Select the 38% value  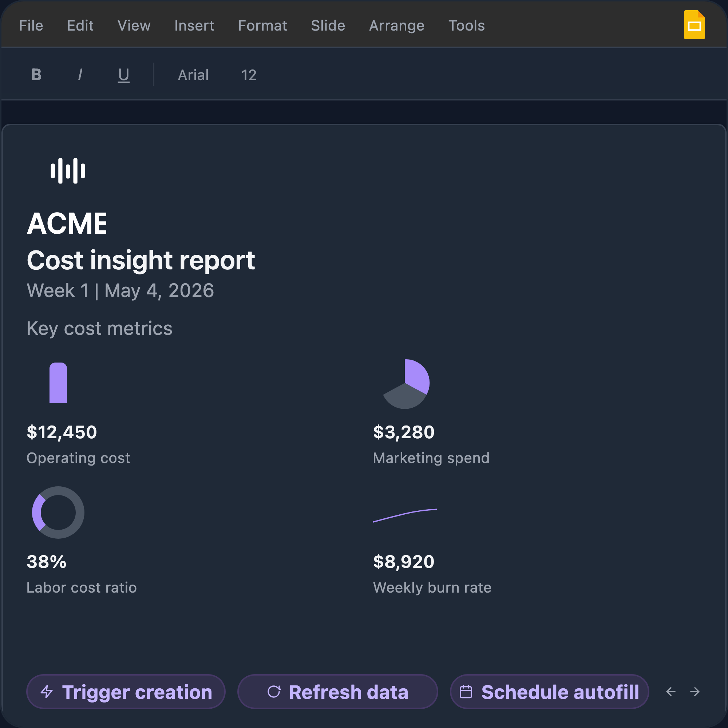click(x=46, y=561)
